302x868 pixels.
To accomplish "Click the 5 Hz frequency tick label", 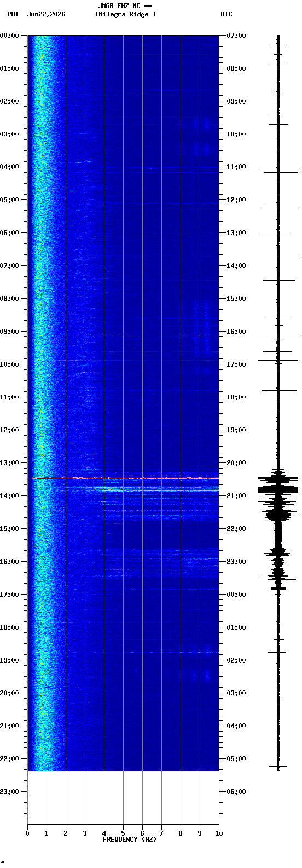I will [123, 833].
